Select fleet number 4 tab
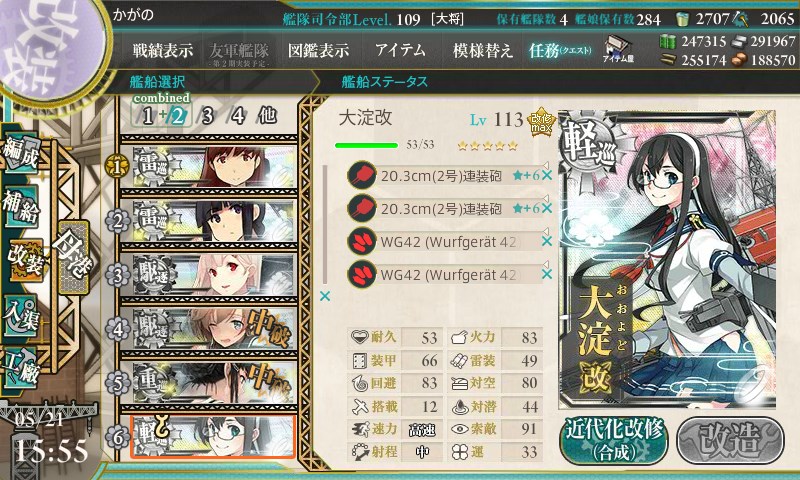The image size is (800, 480). click(238, 116)
